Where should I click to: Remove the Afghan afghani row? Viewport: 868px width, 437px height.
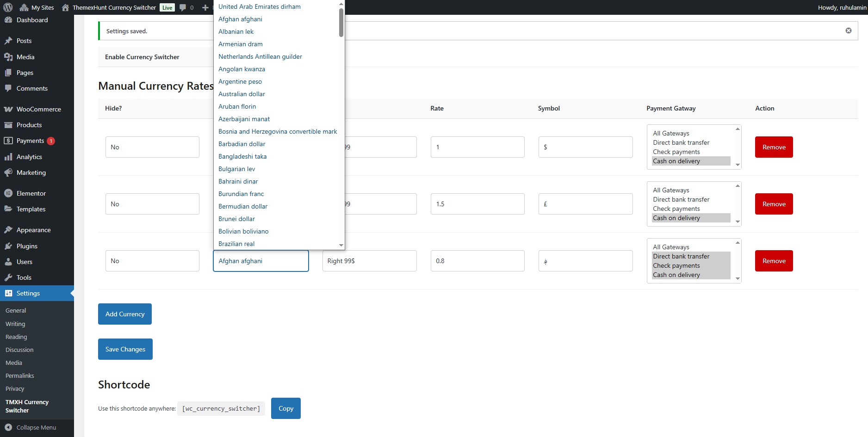[774, 261]
